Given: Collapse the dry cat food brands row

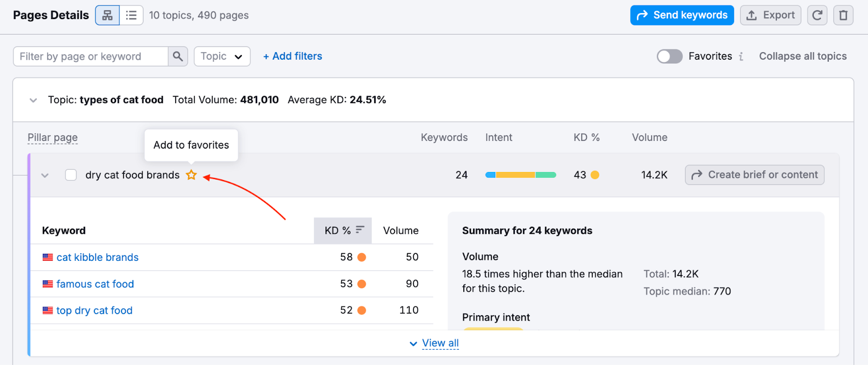Looking at the screenshot, I should [x=45, y=175].
